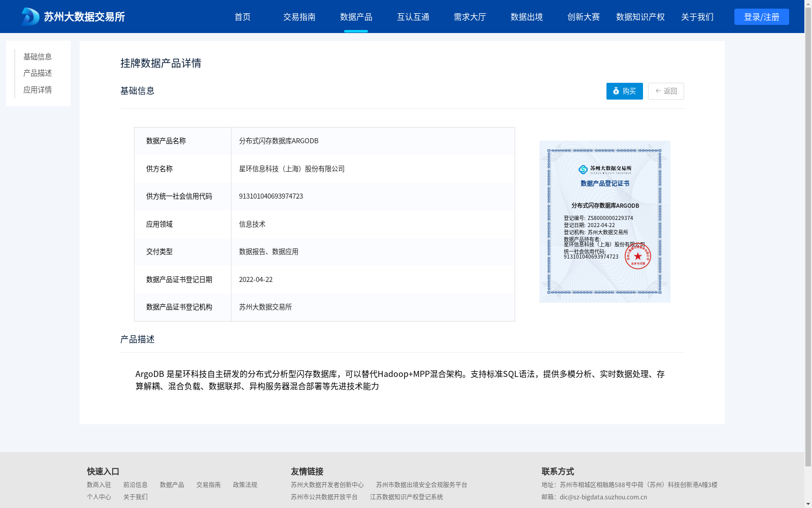Image resolution: width=812 pixels, height=508 pixels.
Task: Open 关于我们 in the top navigation
Action: 697,17
